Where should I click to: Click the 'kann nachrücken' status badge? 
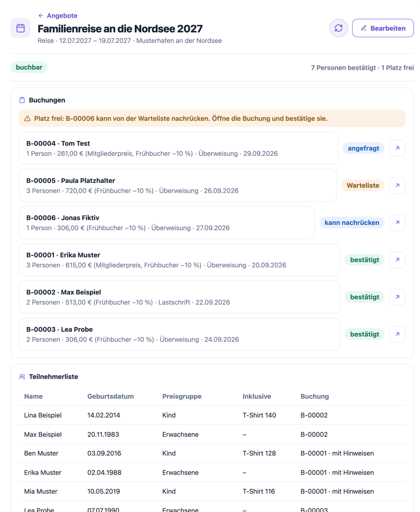352,223
